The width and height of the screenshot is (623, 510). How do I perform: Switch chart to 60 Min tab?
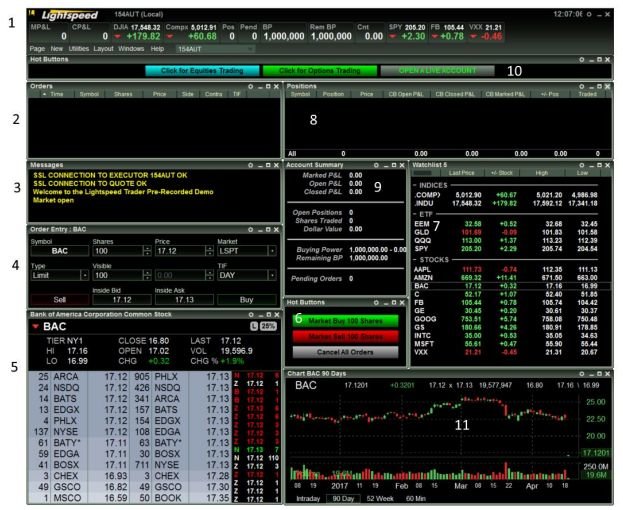[416, 498]
